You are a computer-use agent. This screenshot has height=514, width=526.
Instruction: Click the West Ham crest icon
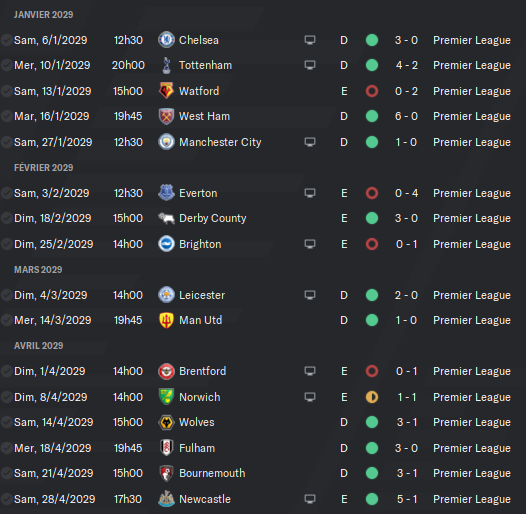pyautogui.click(x=166, y=116)
